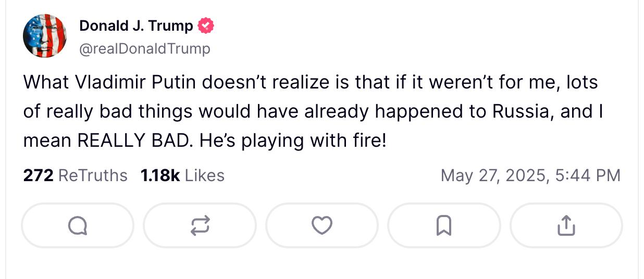The image size is (644, 279).
Task: Click the capitalized "REALLY BAD" text
Action: [132, 141]
